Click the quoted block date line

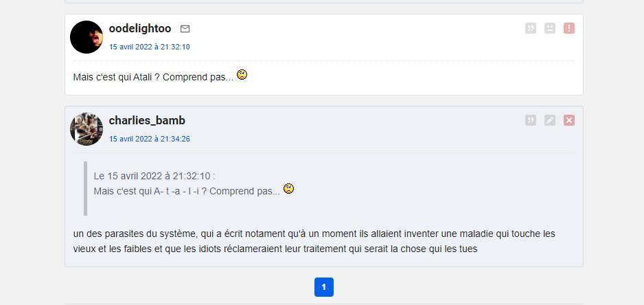click(x=154, y=176)
